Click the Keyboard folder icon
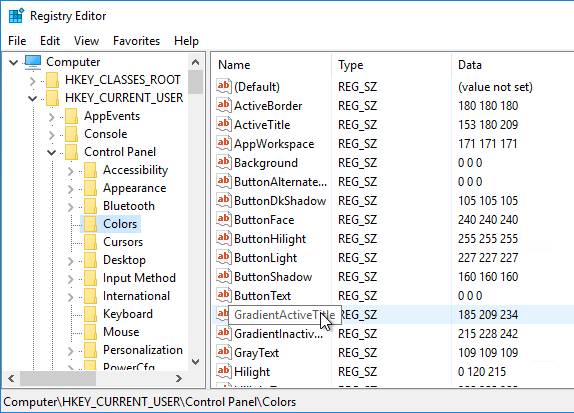 (90, 314)
